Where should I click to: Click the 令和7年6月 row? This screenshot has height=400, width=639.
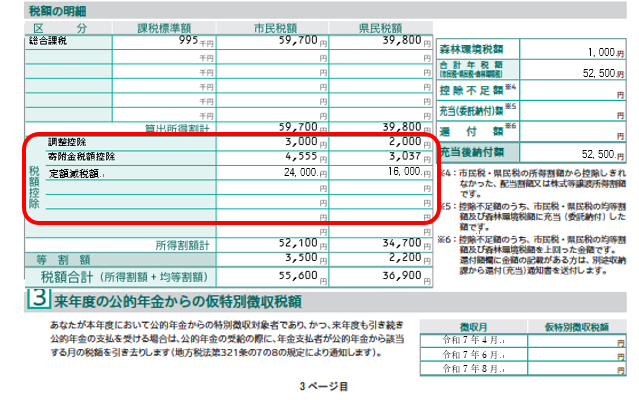tap(523, 355)
